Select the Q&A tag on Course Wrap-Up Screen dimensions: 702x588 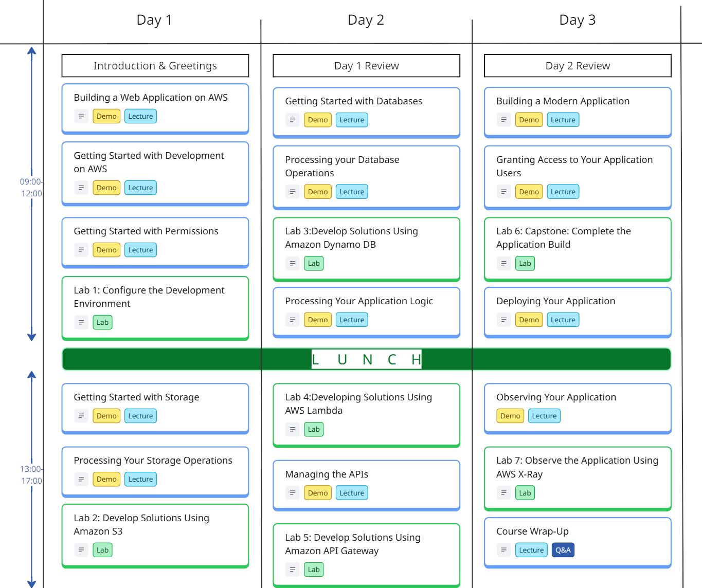563,550
